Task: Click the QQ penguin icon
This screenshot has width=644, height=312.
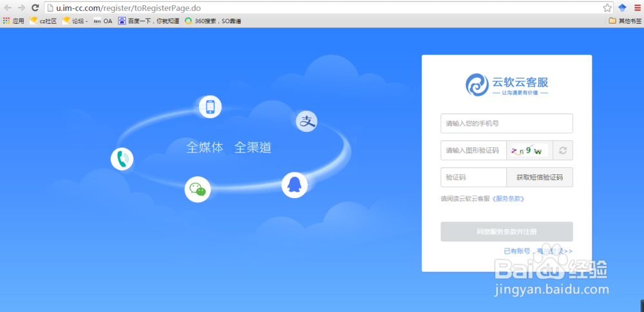Action: (294, 185)
